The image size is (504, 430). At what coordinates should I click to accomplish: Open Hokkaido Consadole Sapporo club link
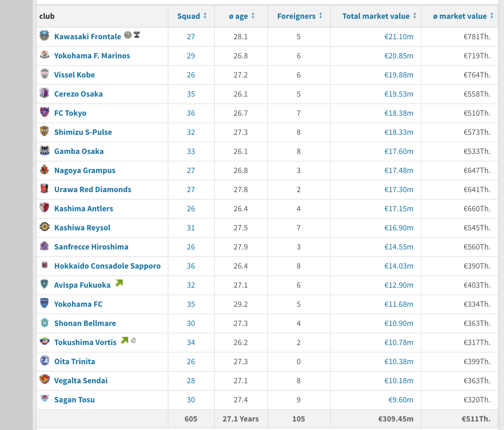107,266
